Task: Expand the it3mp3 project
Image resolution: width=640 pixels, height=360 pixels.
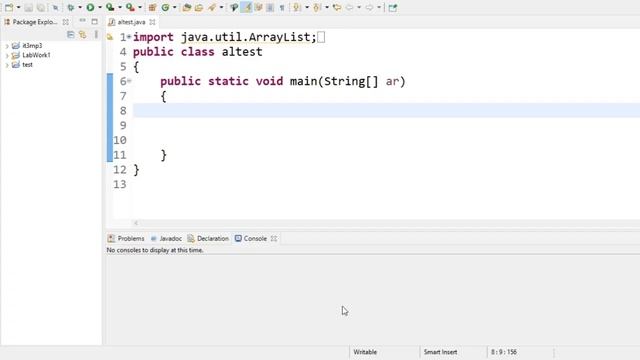Action: click(7, 46)
